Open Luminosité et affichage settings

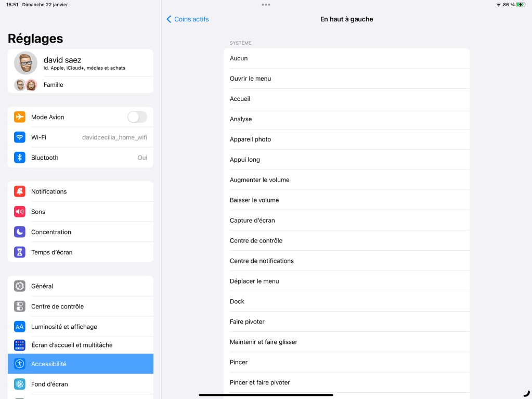pos(81,327)
